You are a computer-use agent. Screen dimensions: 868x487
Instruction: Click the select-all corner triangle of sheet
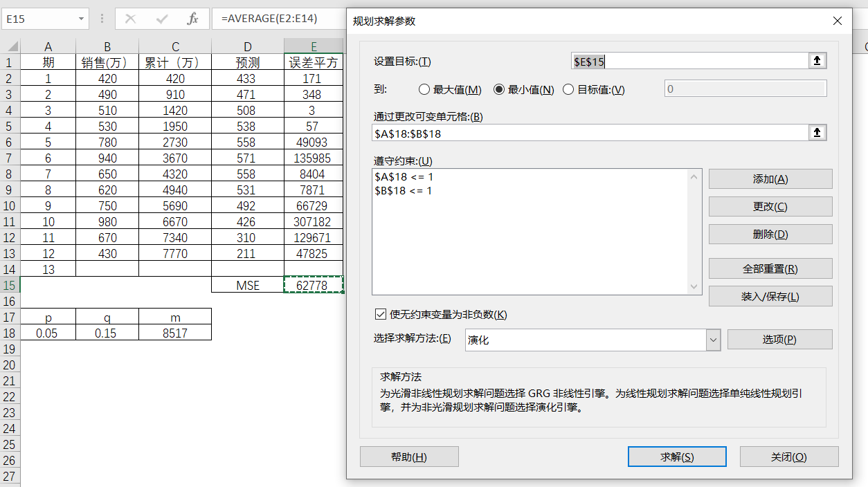pos(10,46)
